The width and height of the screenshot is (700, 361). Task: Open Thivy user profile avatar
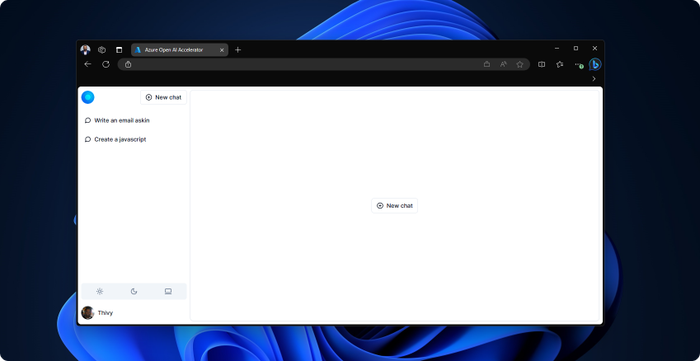point(88,313)
